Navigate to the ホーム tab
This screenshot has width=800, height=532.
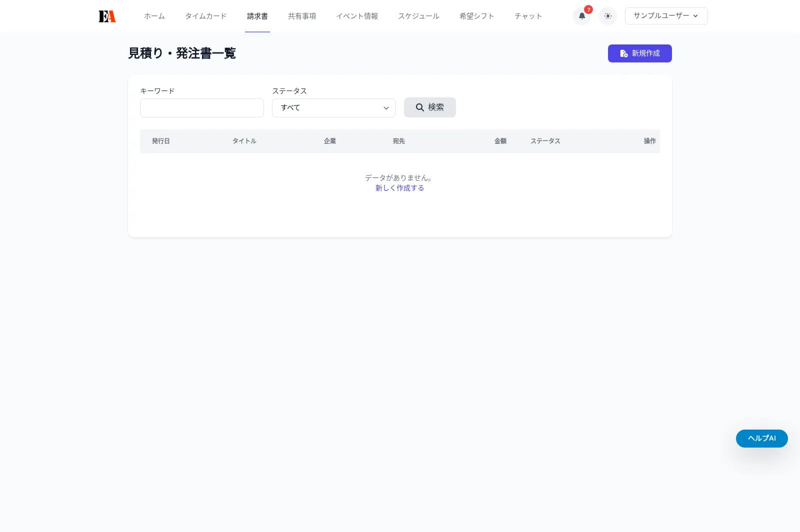(x=154, y=15)
